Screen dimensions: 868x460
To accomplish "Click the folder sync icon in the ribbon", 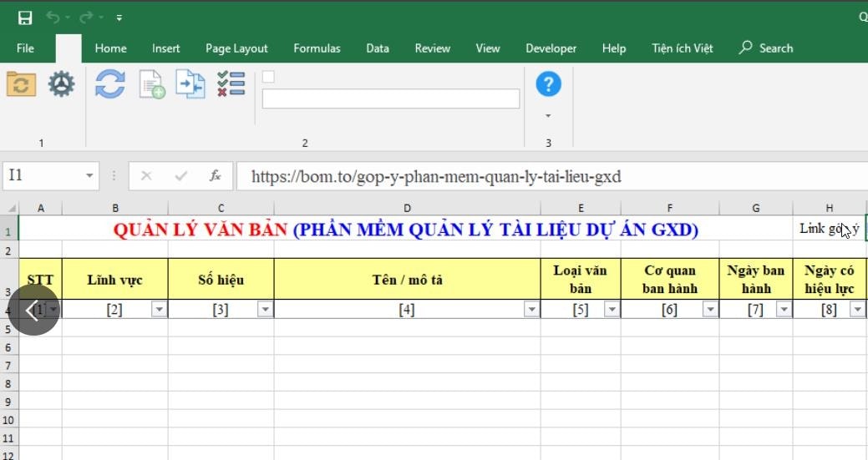I will [x=21, y=84].
